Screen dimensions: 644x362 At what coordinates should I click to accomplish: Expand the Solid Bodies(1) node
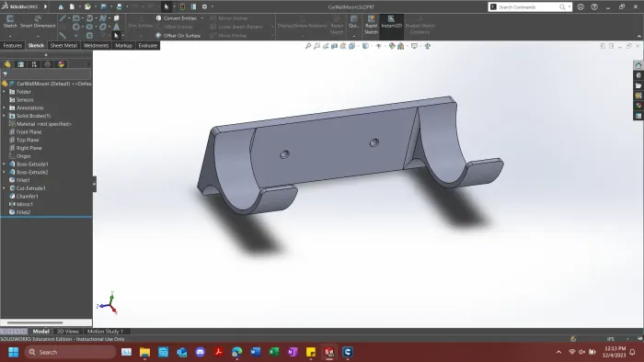[x=4, y=116]
